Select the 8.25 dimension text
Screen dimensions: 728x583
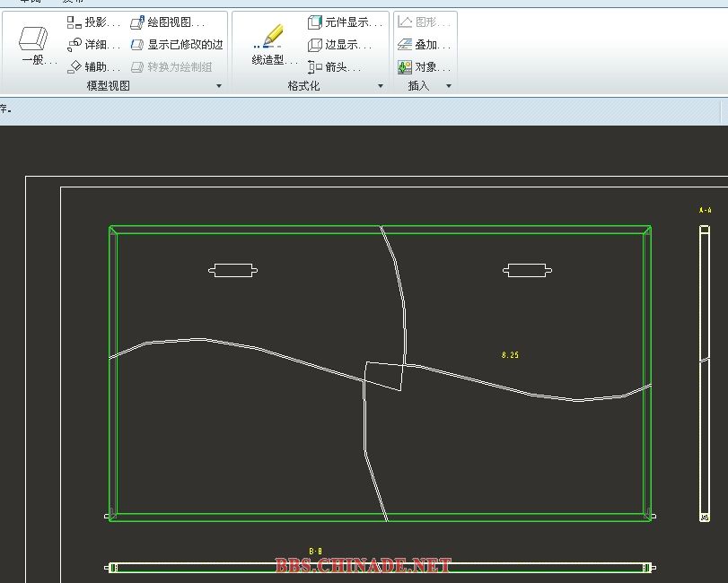click(x=510, y=355)
